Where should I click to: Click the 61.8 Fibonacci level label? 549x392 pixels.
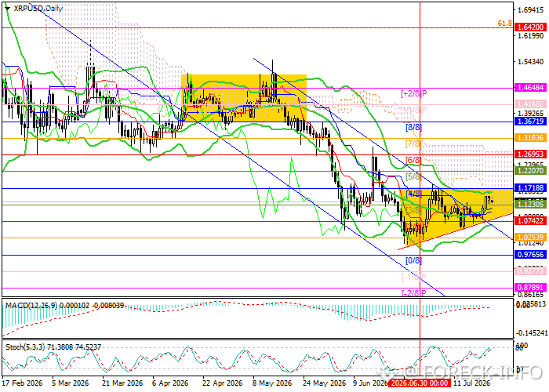[x=504, y=24]
